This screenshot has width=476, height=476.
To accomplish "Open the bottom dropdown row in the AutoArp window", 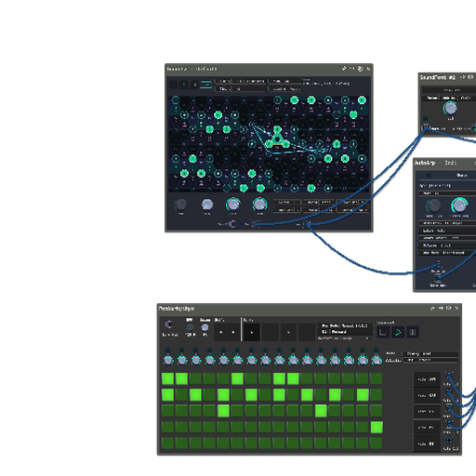I will 447,253.
